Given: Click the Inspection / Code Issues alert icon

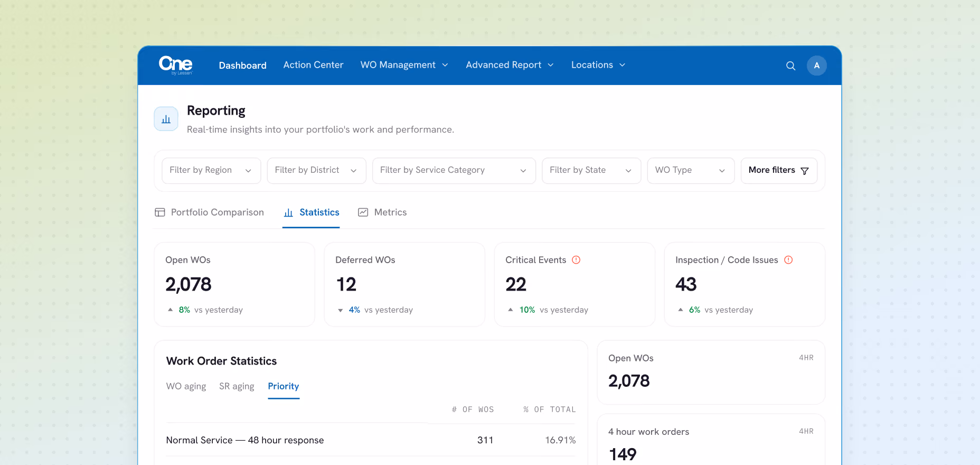Looking at the screenshot, I should click(x=788, y=260).
